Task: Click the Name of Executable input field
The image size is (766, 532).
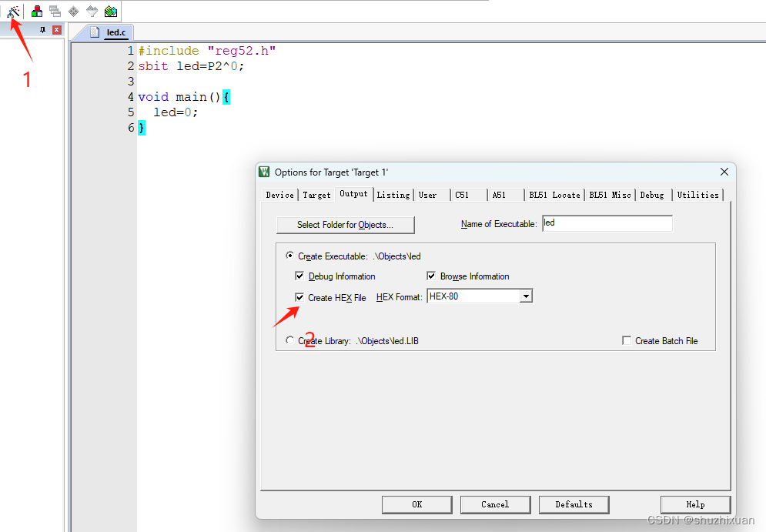Action: tap(607, 223)
